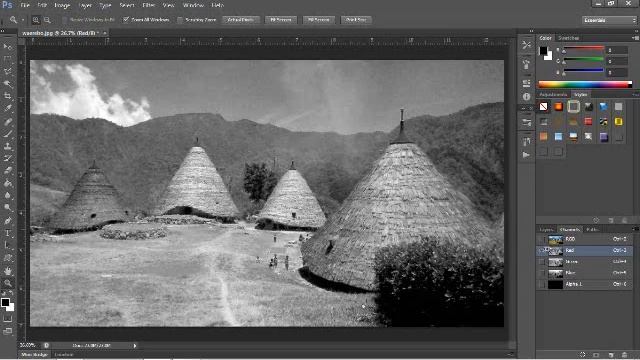
Task: Show the Green channel eye toggle
Action: point(542,262)
